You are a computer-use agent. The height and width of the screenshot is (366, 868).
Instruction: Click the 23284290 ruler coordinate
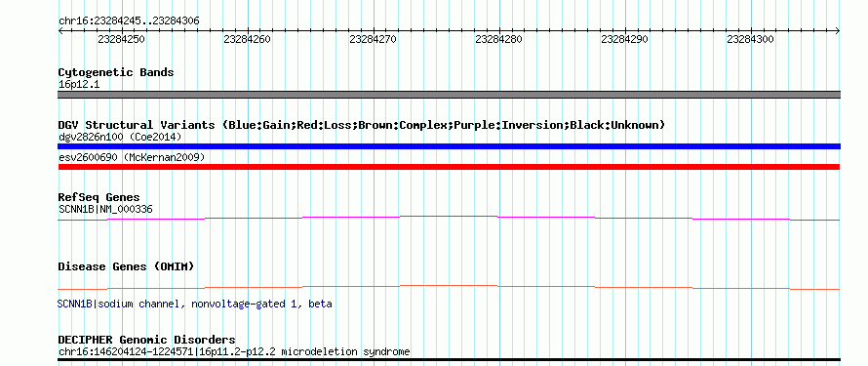pos(624,39)
